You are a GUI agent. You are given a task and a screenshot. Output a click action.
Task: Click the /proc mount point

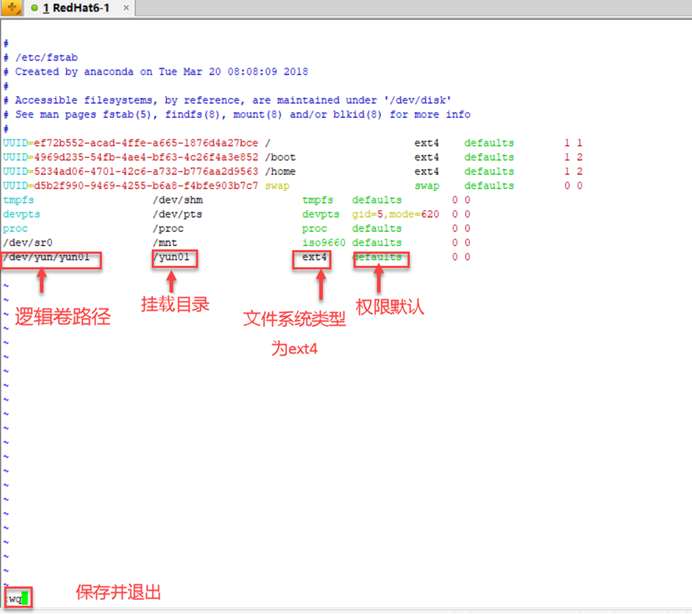[168, 229]
